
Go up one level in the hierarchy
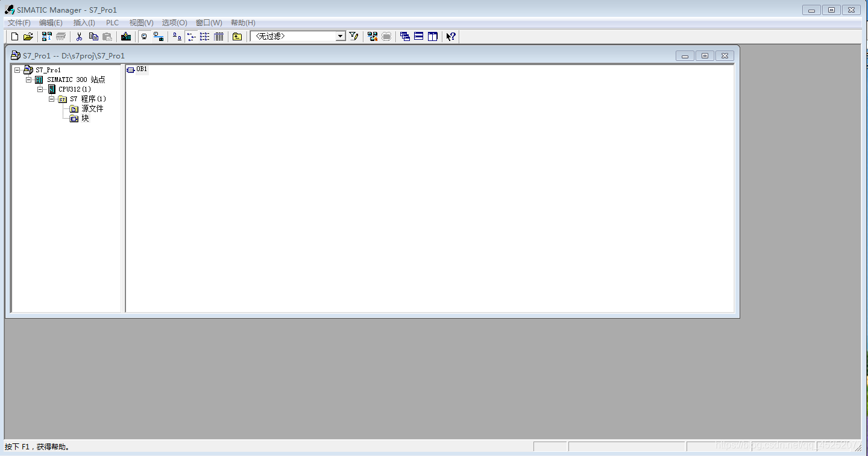237,37
